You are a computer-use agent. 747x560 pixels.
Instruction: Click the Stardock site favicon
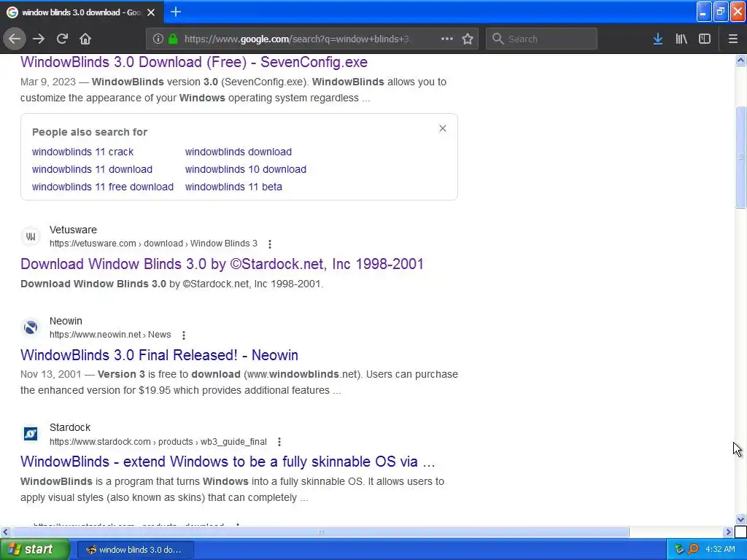coord(31,434)
